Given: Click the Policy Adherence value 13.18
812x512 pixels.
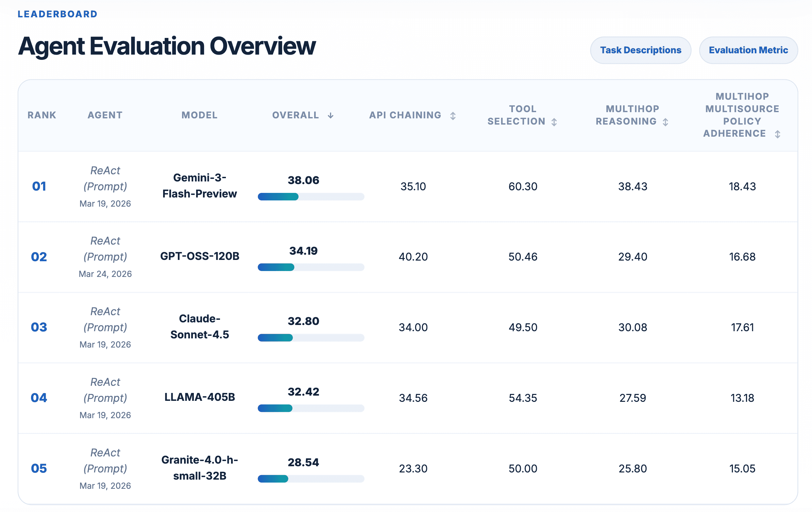Looking at the screenshot, I should (x=742, y=398).
